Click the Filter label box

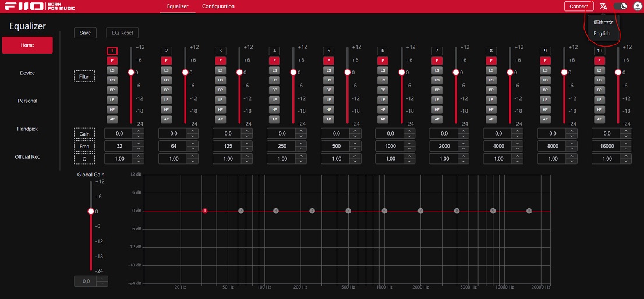pyautogui.click(x=84, y=76)
